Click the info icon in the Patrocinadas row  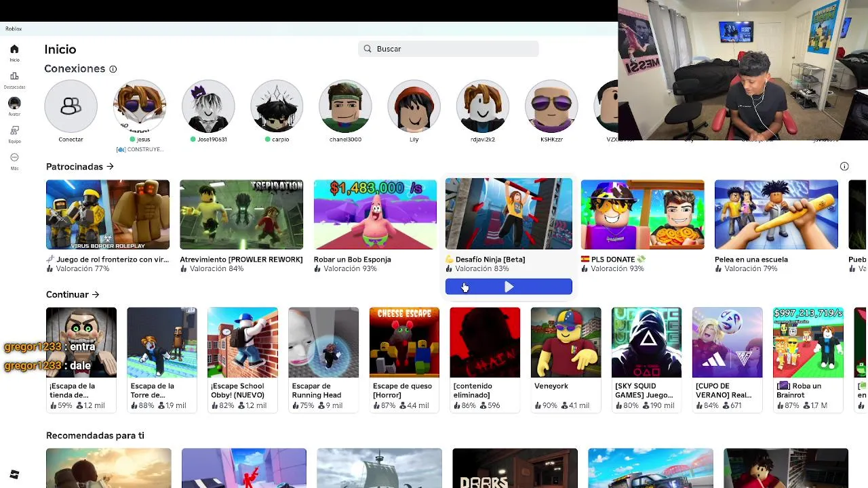[844, 167]
